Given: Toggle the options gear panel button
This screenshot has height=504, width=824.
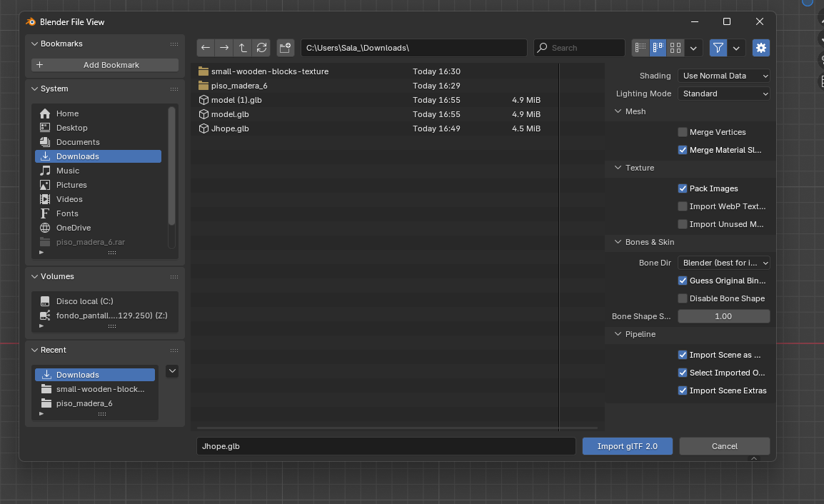Looking at the screenshot, I should click(x=761, y=48).
